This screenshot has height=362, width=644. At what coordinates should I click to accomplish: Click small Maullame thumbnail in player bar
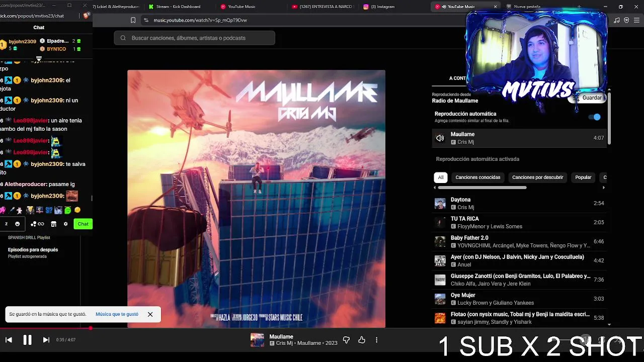(x=257, y=340)
